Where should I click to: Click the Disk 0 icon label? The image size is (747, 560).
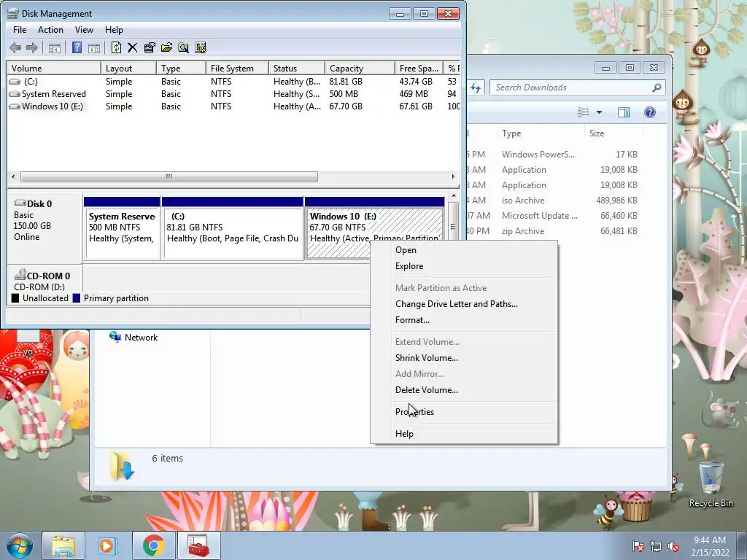point(34,204)
